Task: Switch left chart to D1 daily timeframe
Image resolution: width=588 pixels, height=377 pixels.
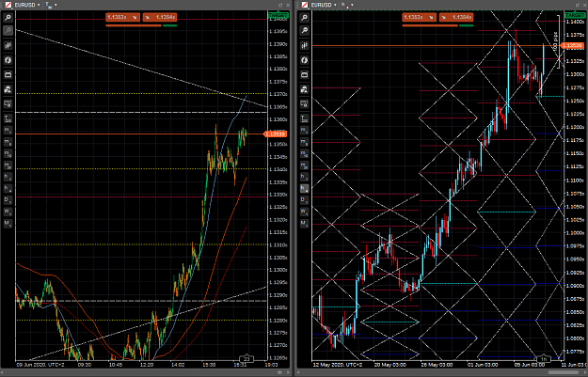Action: point(8,200)
